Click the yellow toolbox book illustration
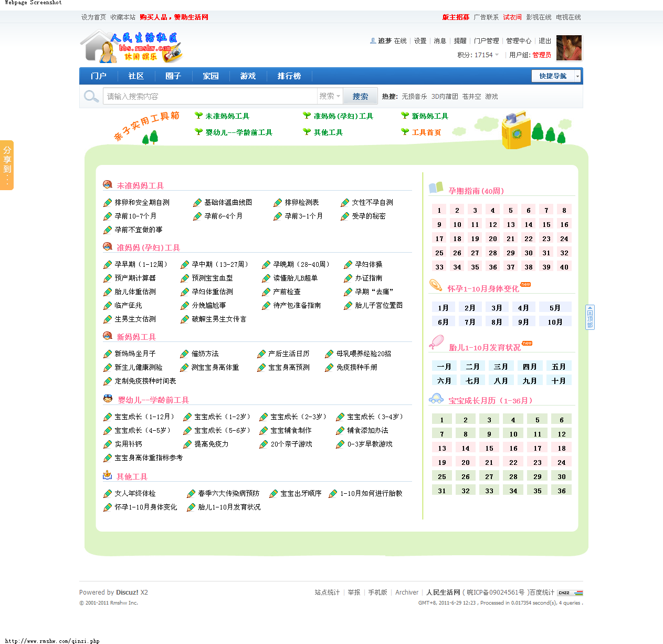The height and width of the screenshot is (644, 663). click(x=515, y=131)
